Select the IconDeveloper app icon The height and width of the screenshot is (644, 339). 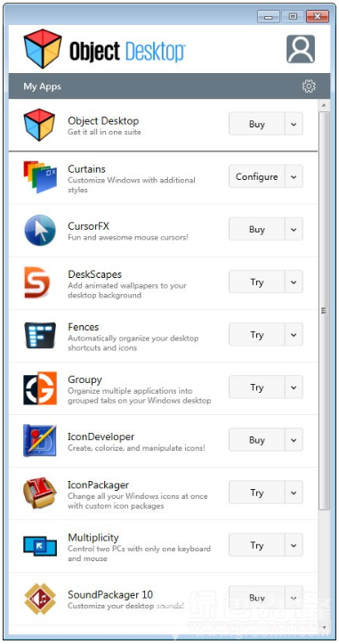[x=40, y=440]
